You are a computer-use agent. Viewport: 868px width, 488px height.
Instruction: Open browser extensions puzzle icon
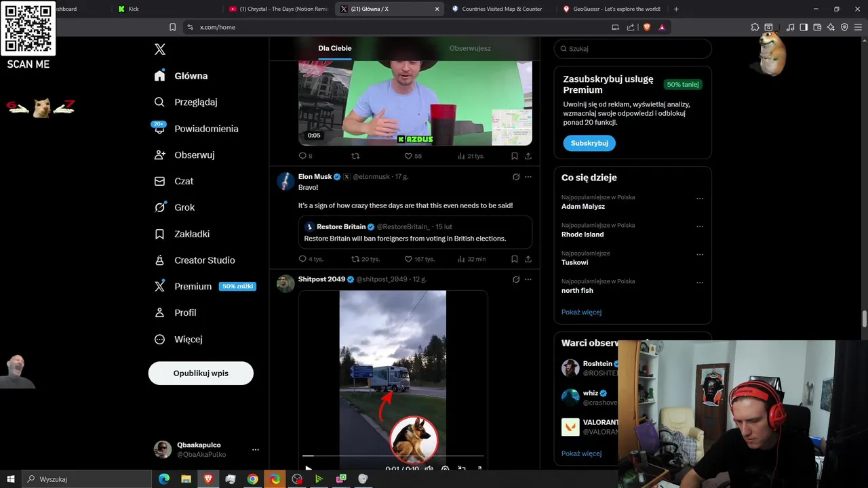(755, 27)
